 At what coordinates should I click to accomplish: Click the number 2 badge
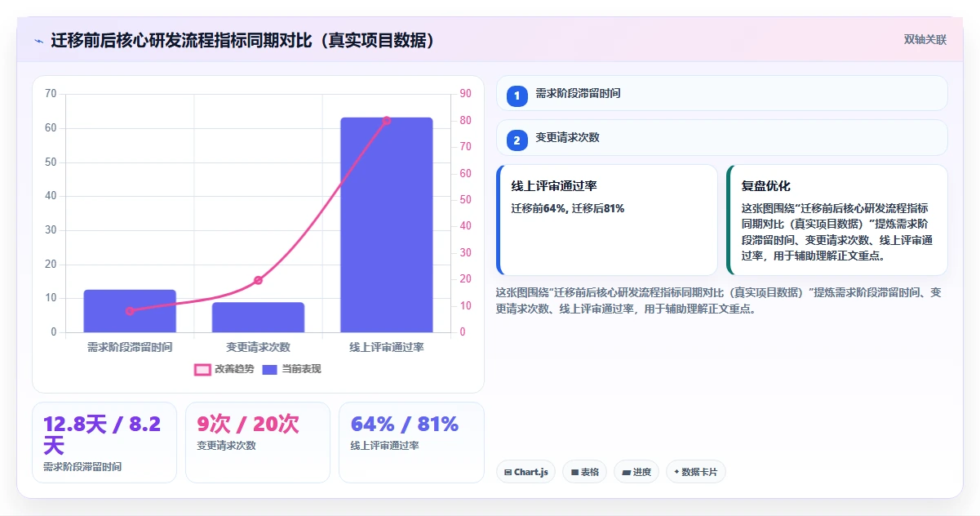(517, 140)
